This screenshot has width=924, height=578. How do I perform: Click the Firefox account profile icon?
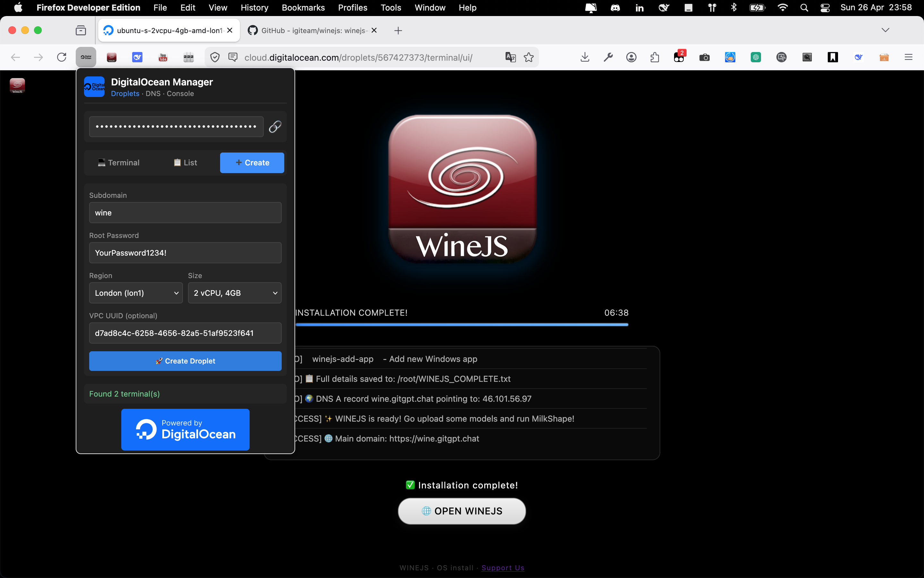[x=631, y=57]
